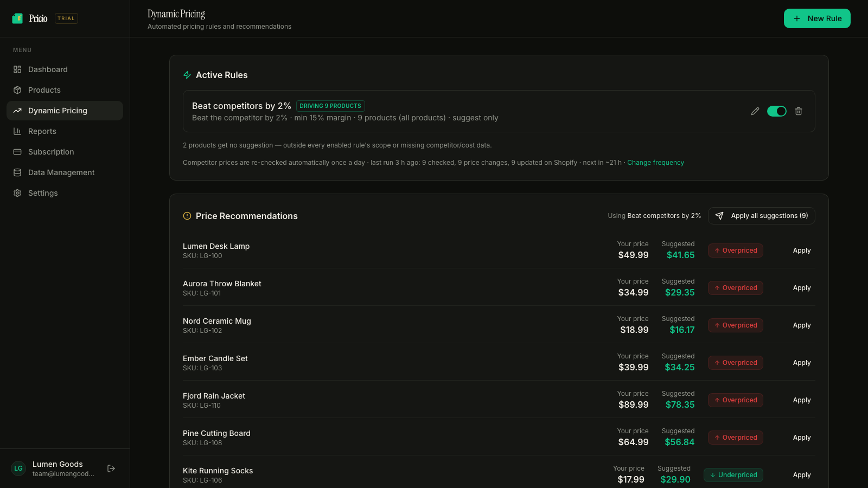Click the Fjord Rain Jacket product name
The height and width of the screenshot is (488, 868).
pyautogui.click(x=214, y=396)
